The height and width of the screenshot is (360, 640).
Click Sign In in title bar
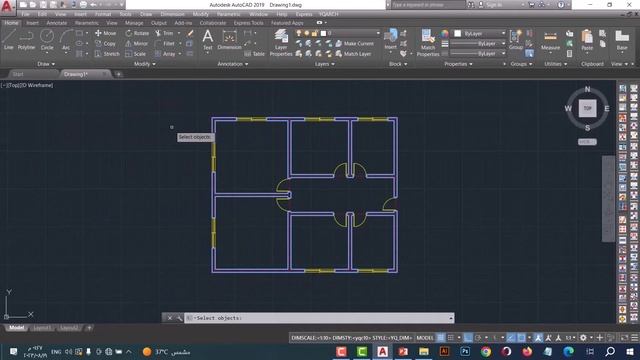[494, 5]
